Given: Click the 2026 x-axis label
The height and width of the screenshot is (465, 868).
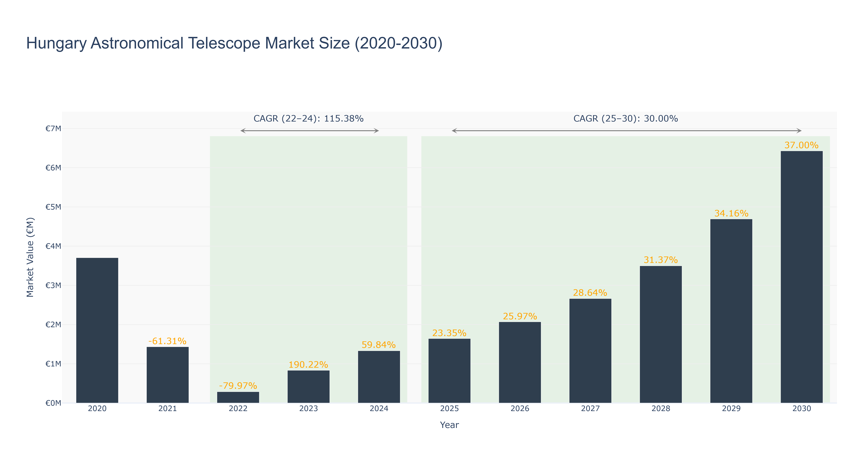Looking at the screenshot, I should click(520, 409).
